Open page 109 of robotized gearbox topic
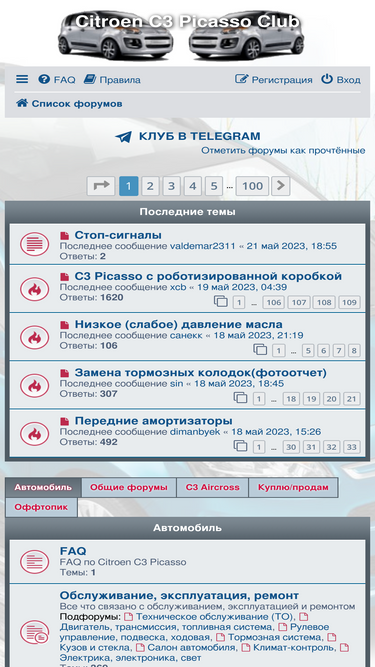375x667 pixels. (349, 302)
